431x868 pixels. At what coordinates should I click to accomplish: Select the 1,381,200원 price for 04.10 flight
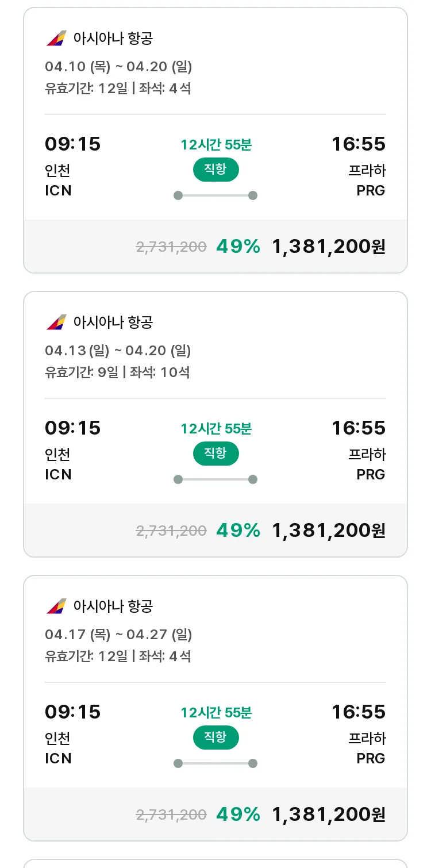pyautogui.click(x=328, y=247)
